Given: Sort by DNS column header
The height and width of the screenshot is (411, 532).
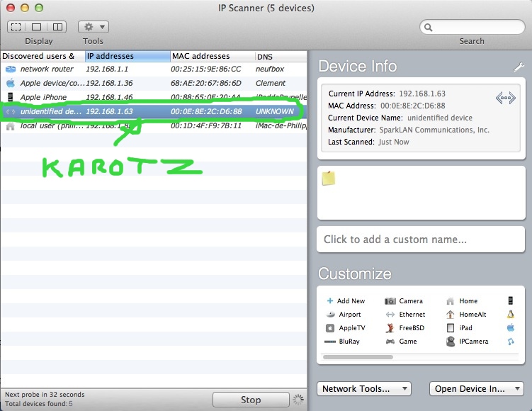Looking at the screenshot, I should [281, 56].
